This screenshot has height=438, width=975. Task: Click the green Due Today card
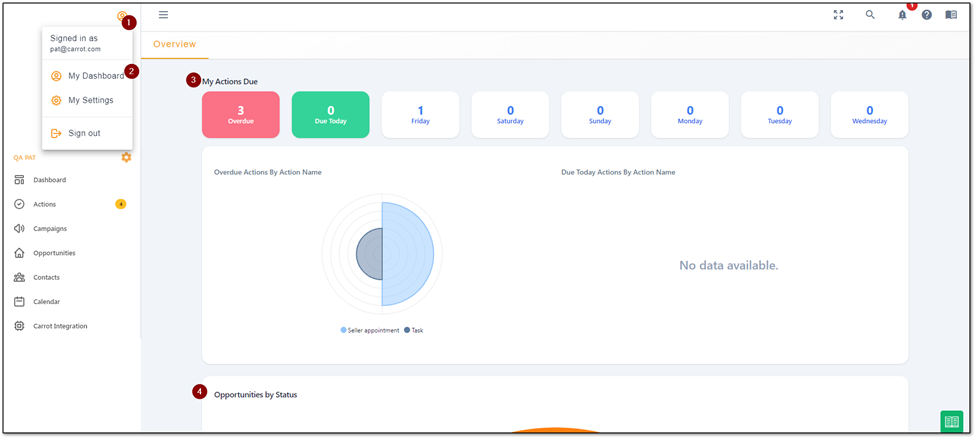point(331,114)
